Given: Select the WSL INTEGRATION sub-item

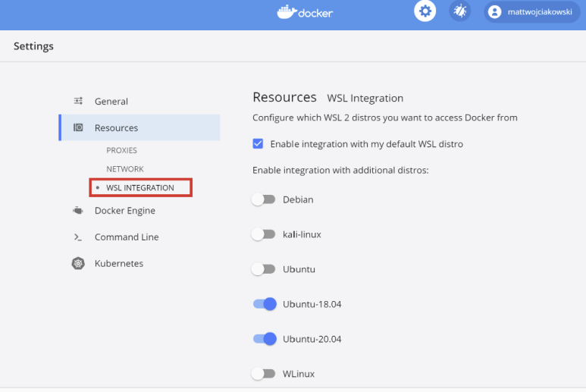Looking at the screenshot, I should pos(140,187).
